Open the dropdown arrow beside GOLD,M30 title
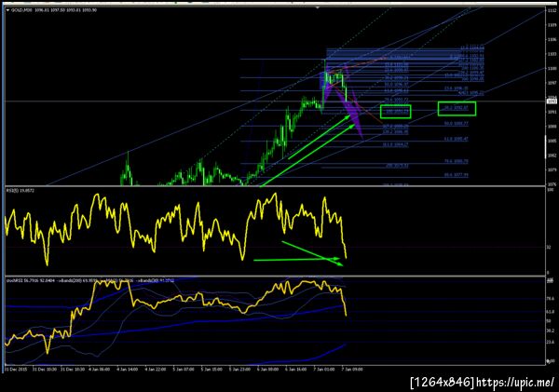Viewport: 559px width, 392px height. tap(7, 10)
